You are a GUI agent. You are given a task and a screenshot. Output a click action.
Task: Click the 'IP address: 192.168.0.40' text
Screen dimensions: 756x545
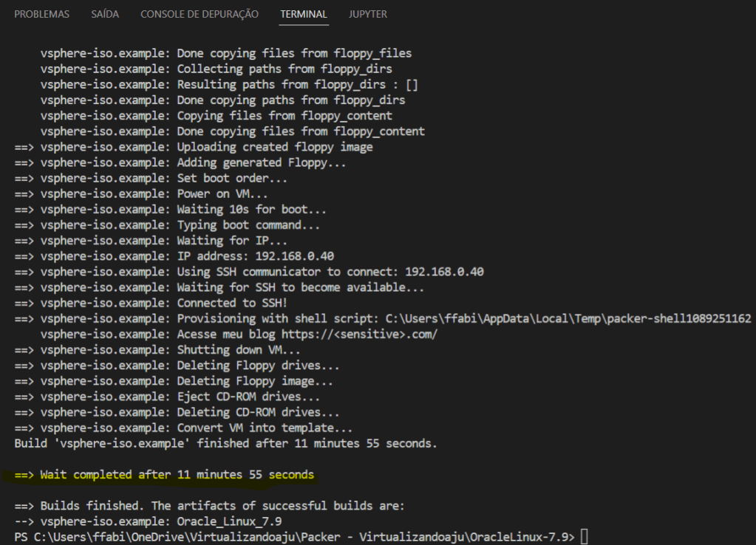pos(256,256)
